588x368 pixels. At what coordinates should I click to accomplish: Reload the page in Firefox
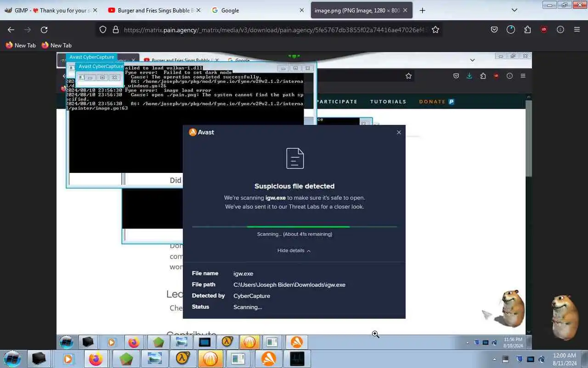tap(44, 29)
